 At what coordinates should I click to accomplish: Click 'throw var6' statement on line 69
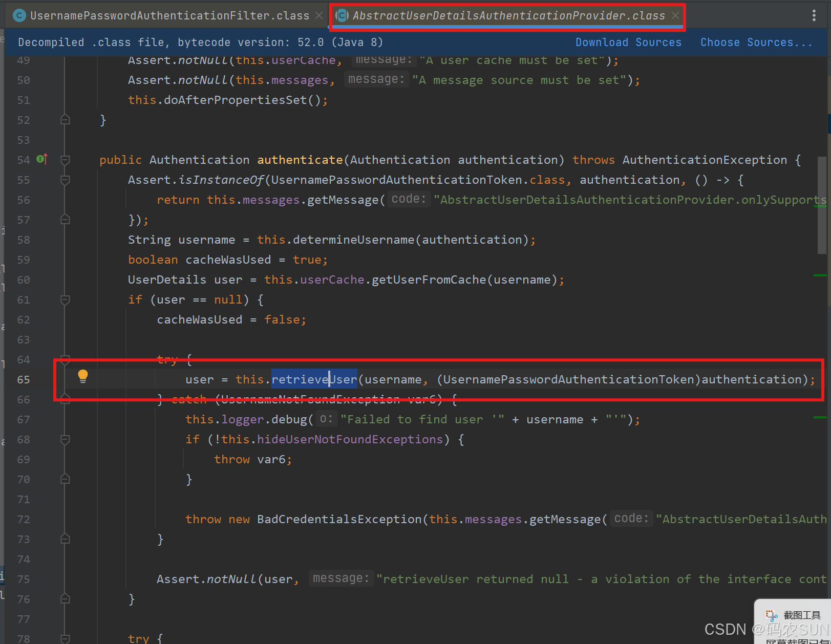252,459
